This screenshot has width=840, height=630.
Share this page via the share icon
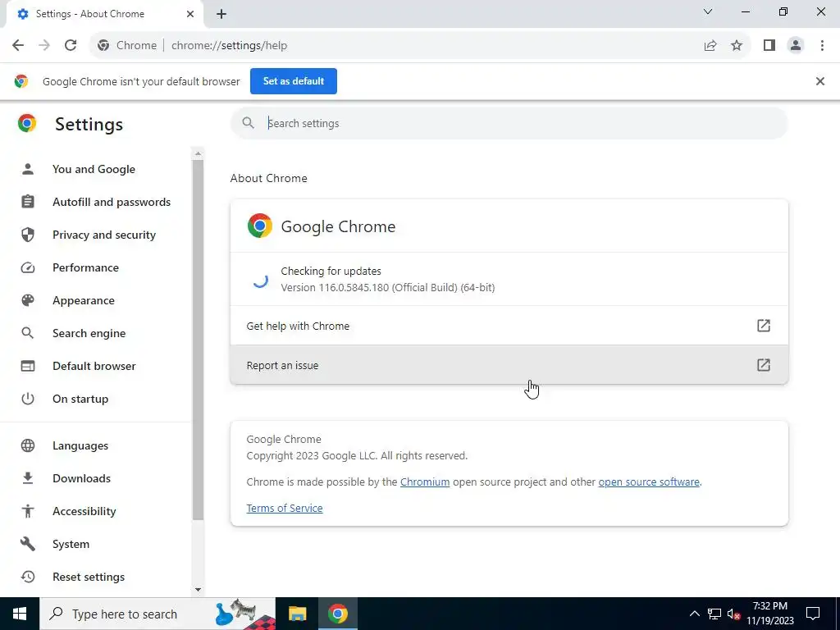click(x=710, y=46)
